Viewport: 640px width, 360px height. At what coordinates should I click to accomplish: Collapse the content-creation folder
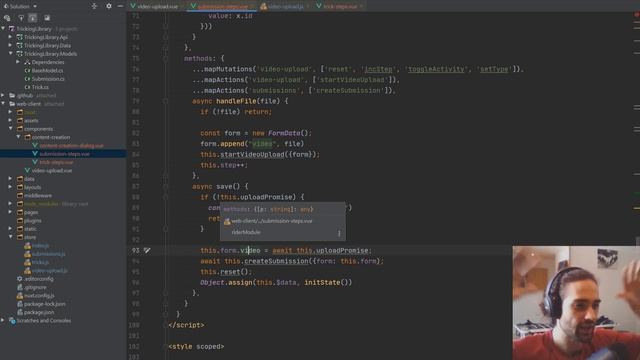tap(18, 137)
